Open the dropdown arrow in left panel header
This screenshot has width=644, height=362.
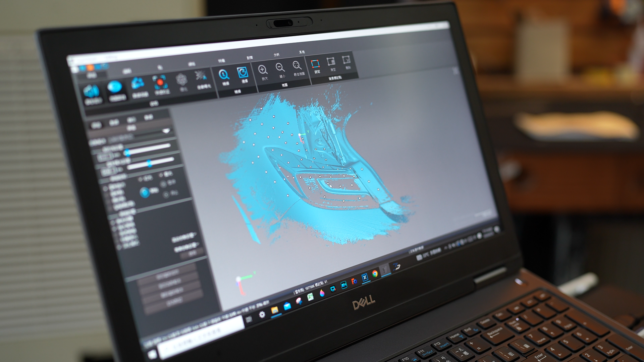[x=166, y=131]
